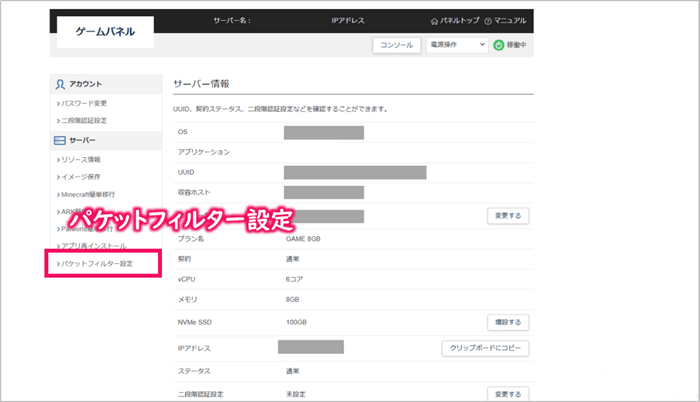Click 変更する for 二段階認証設定 row

click(x=508, y=394)
